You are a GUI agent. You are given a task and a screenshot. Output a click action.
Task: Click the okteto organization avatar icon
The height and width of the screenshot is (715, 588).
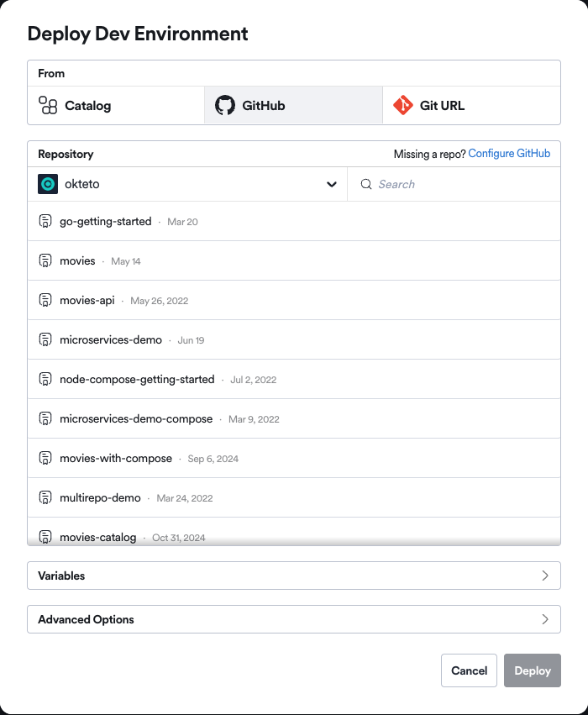[x=47, y=183]
